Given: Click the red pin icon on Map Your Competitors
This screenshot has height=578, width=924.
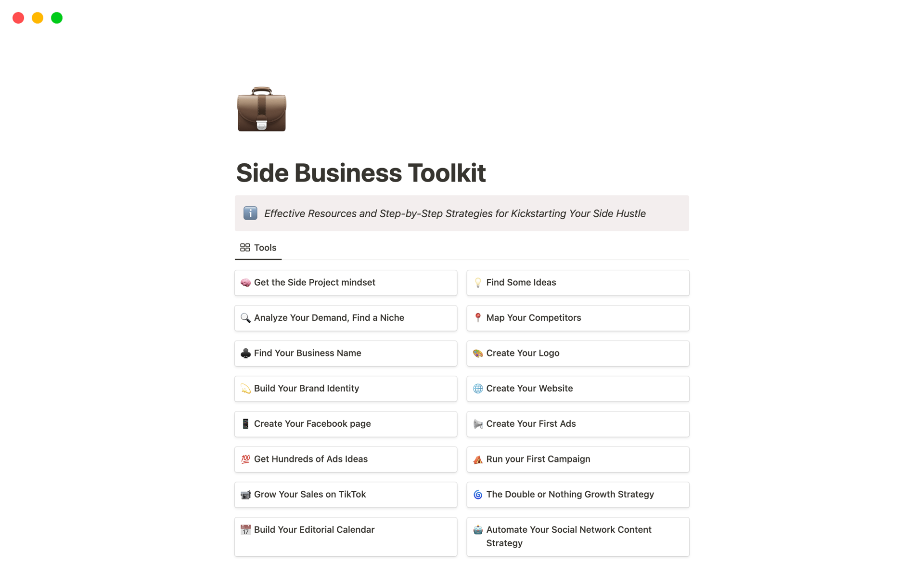Looking at the screenshot, I should coord(478,318).
